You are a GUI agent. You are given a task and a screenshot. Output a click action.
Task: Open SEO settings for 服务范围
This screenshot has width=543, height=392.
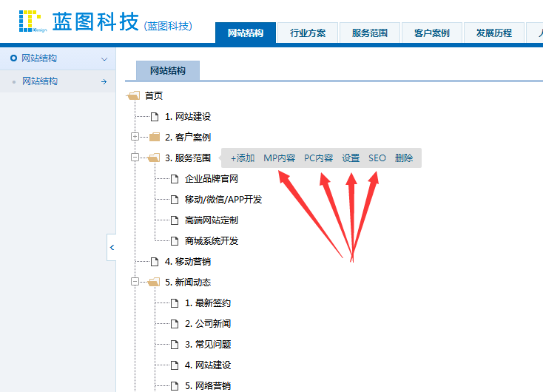(x=377, y=158)
